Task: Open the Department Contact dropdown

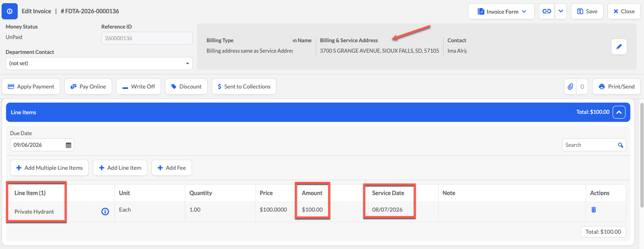Action: pyautogui.click(x=99, y=63)
